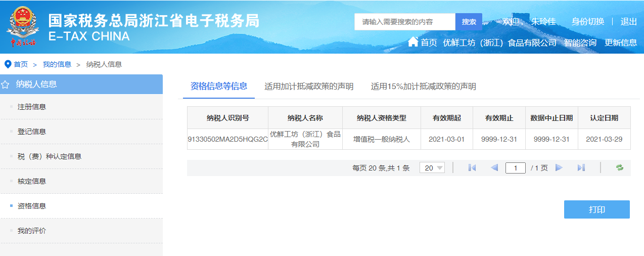Click the home icon in top navigation
This screenshot has width=644, height=256.
point(413,42)
